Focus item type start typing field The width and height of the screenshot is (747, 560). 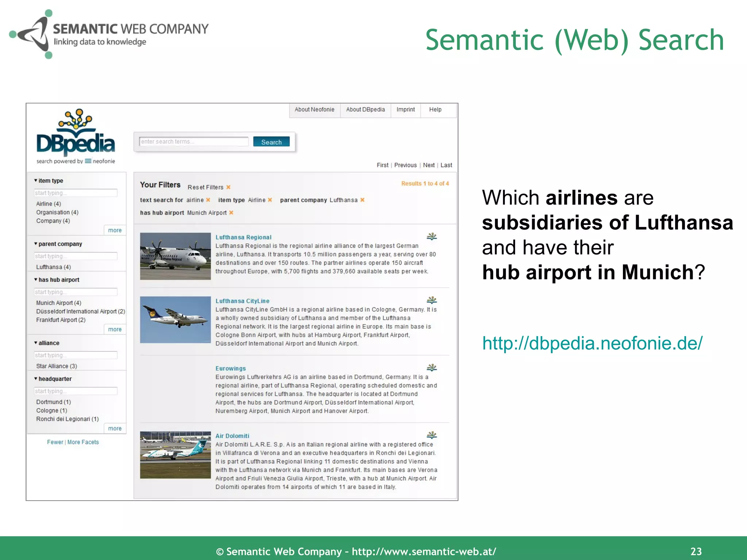click(76, 193)
